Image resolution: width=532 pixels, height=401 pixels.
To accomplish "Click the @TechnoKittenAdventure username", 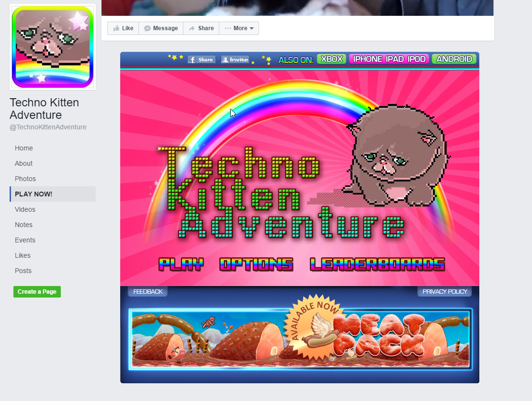I will [x=48, y=127].
